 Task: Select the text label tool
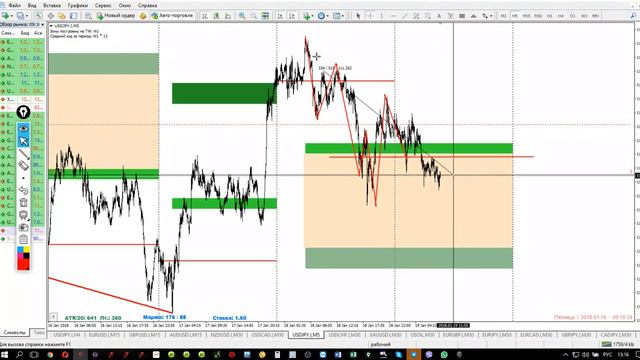[x=451, y=16]
